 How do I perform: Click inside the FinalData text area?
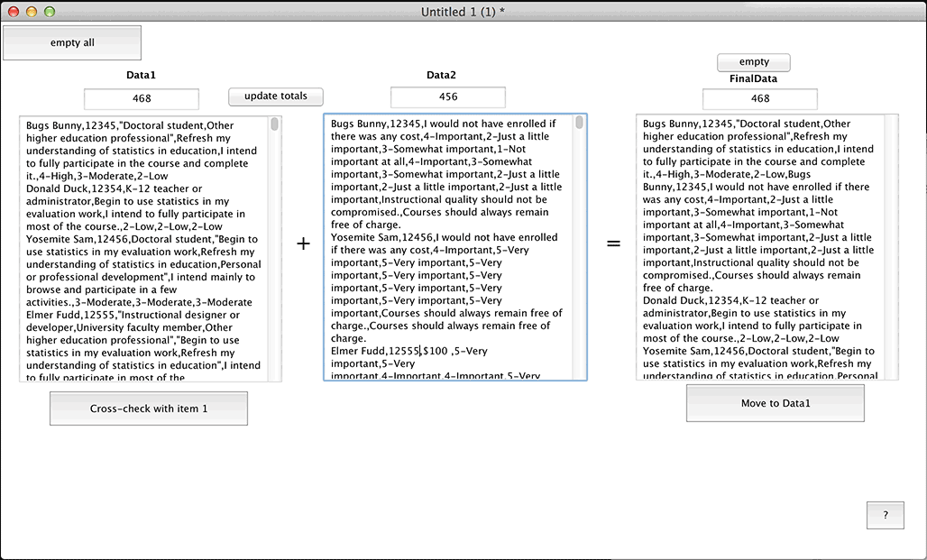765,243
